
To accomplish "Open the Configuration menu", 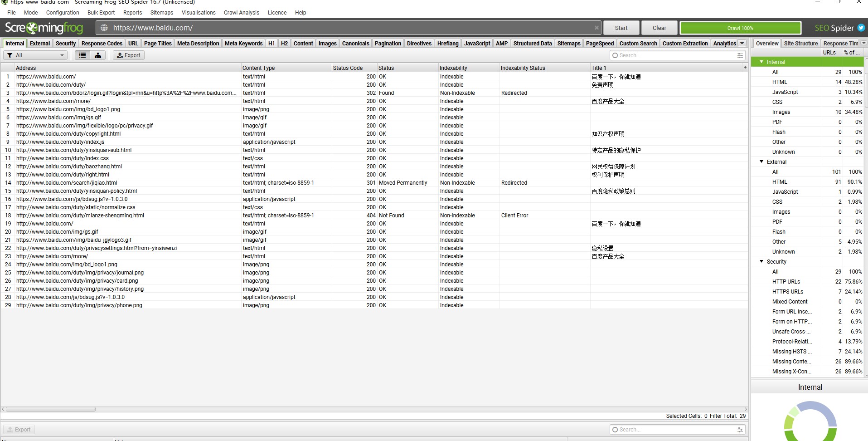I will [63, 13].
